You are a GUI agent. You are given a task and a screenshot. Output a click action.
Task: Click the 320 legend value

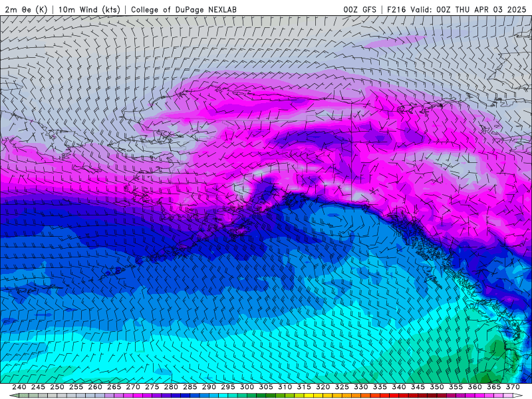(x=323, y=387)
